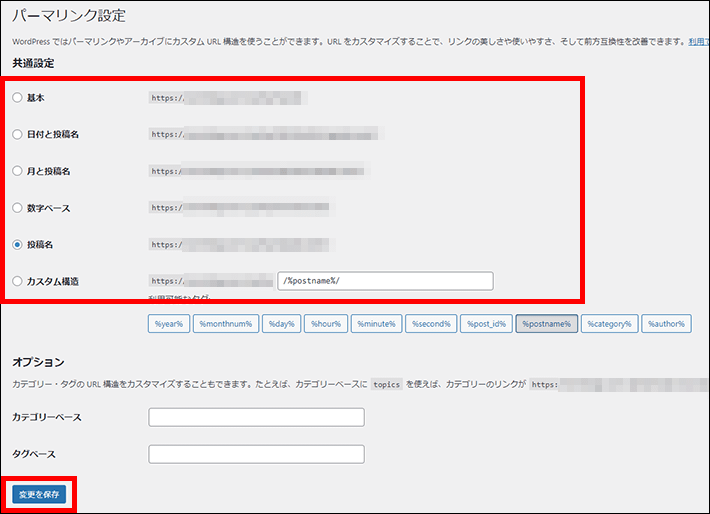Toggle the %postname% tag button
Image resolution: width=710 pixels, height=514 pixels.
[x=547, y=324]
